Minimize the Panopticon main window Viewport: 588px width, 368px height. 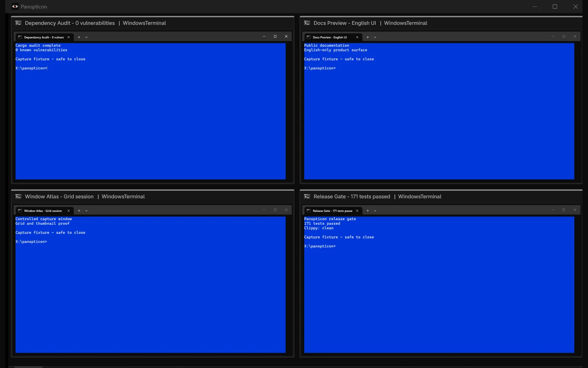click(535, 7)
